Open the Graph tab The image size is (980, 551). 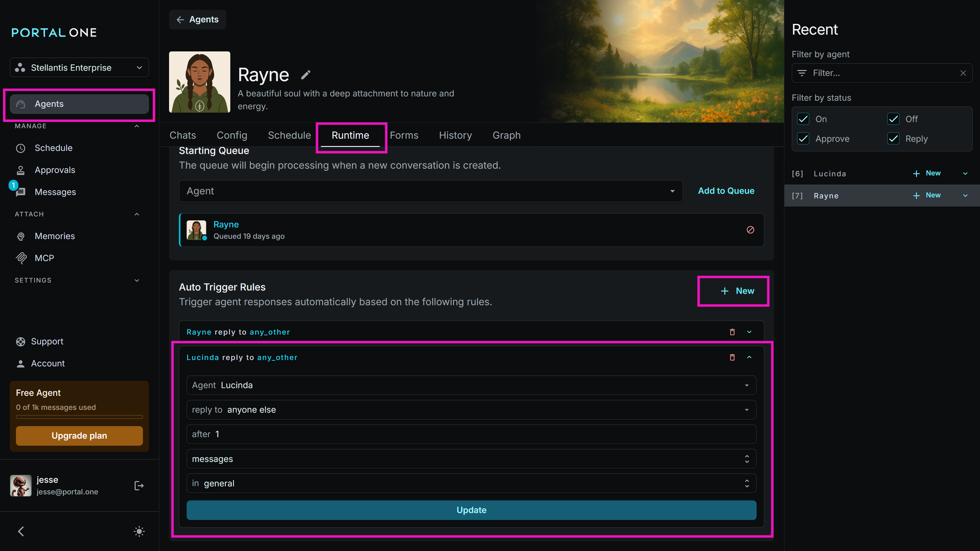pos(506,135)
